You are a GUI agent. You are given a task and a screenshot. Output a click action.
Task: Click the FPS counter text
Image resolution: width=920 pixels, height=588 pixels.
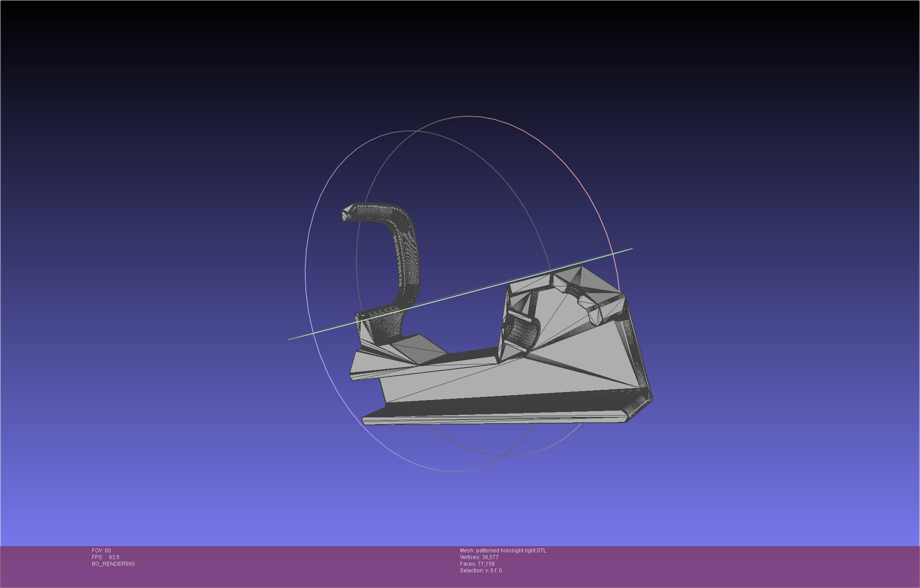(106, 557)
